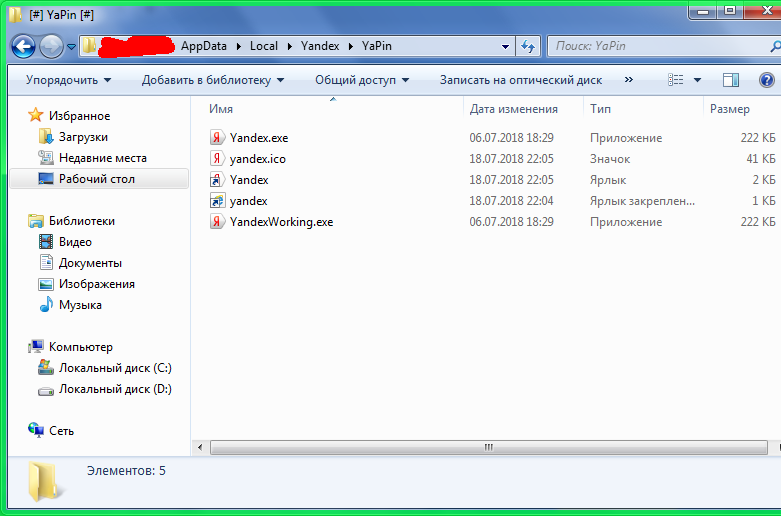The height and width of the screenshot is (516, 781).
Task: Click the Forward navigation arrow button
Action: click(x=51, y=47)
